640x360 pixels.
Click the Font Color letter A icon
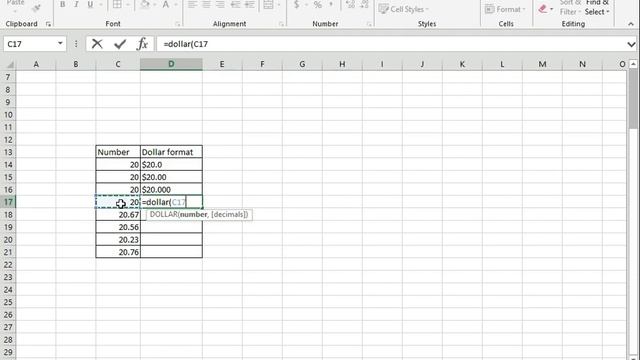(166, 4)
